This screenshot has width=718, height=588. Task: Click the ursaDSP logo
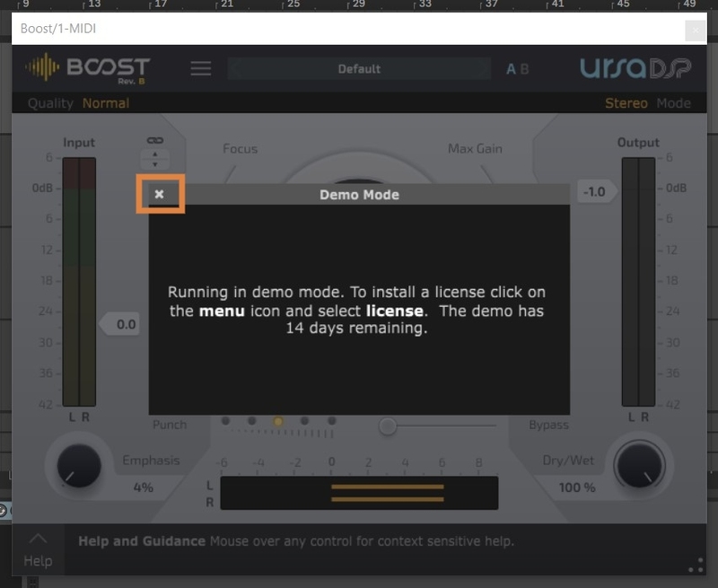(635, 68)
